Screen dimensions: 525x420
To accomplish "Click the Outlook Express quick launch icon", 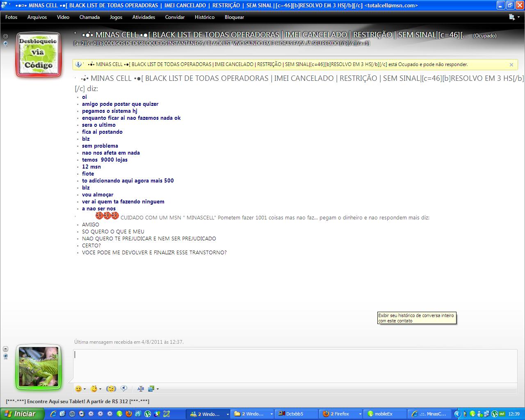I will [x=62, y=414].
